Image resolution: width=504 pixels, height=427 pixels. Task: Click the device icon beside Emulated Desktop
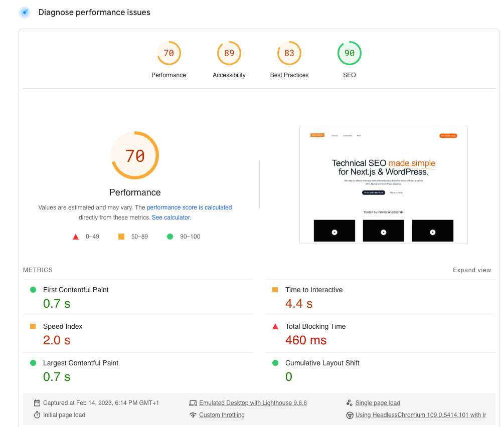pos(193,403)
